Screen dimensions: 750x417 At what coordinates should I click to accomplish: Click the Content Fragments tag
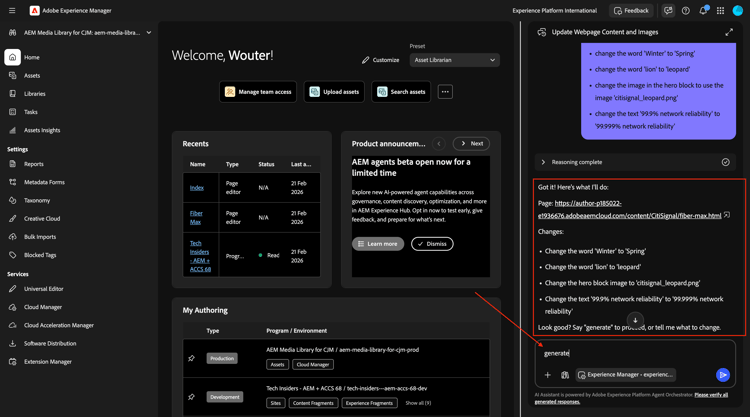[313, 403]
